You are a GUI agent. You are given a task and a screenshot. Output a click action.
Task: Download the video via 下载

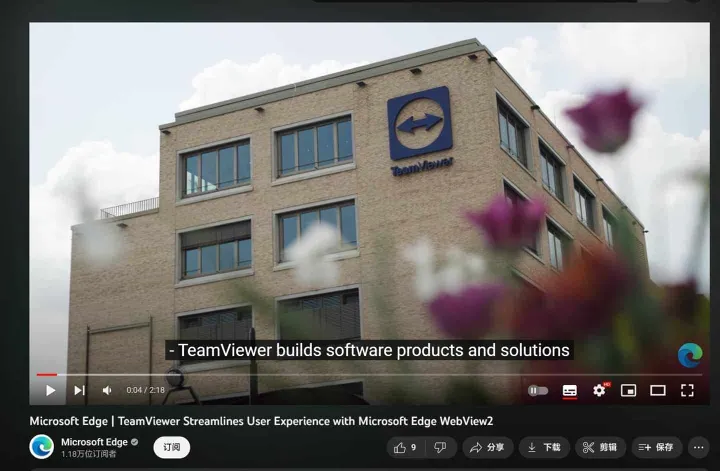(544, 448)
